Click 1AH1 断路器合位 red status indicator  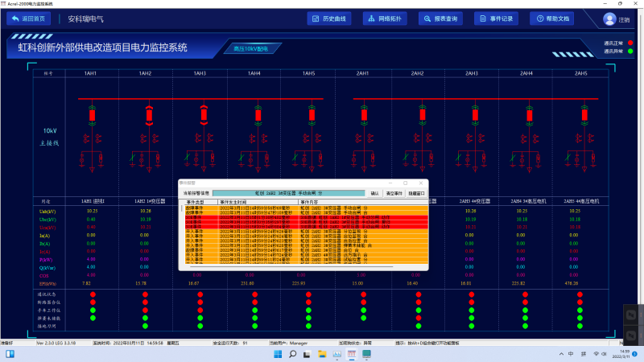pos(93,302)
